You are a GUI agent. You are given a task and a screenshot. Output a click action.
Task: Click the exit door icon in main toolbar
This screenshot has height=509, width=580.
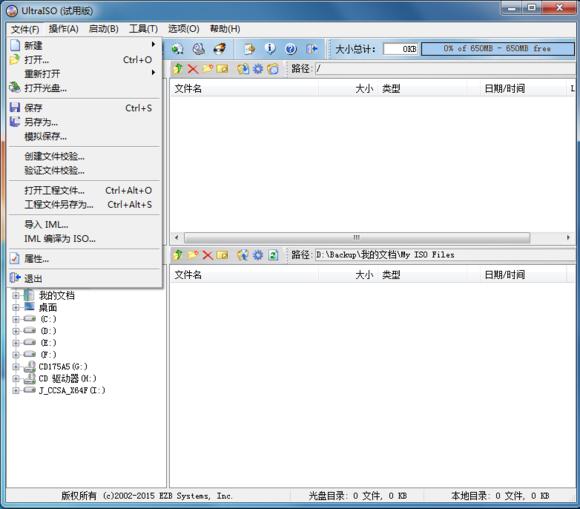pyautogui.click(x=312, y=49)
